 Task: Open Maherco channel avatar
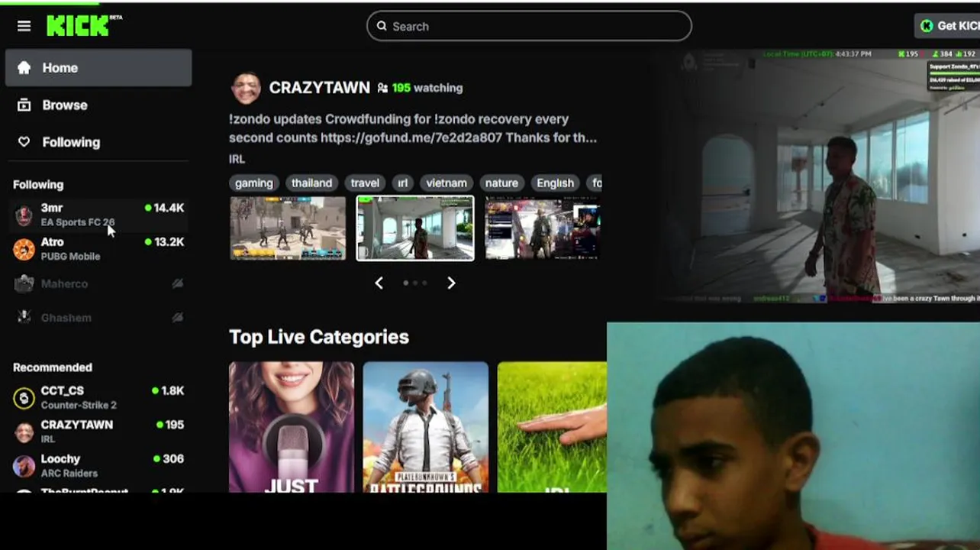pos(24,283)
